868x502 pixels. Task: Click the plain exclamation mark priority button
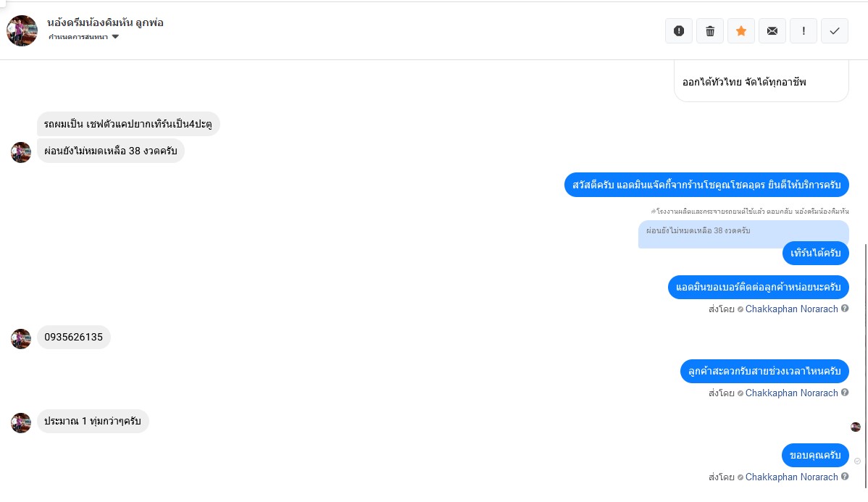pyautogui.click(x=804, y=31)
